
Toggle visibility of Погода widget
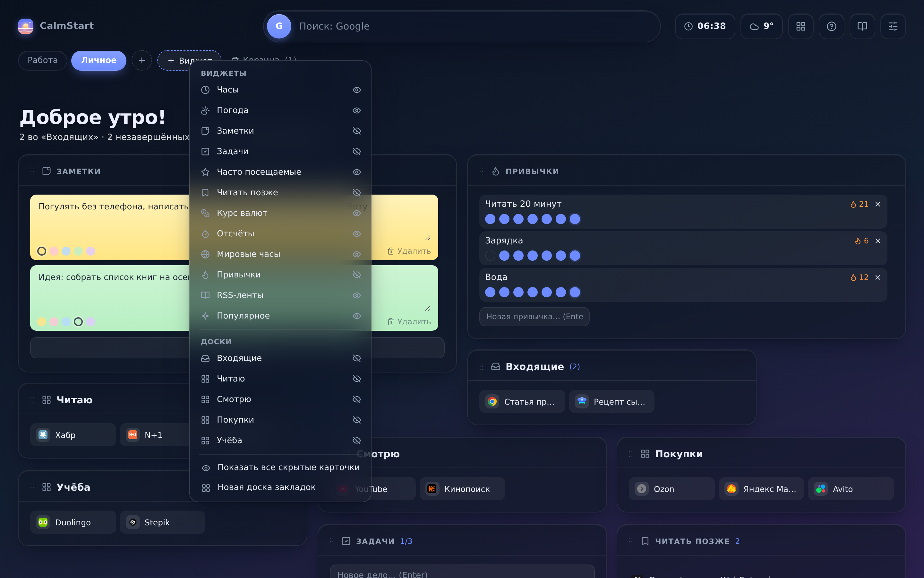click(x=357, y=110)
